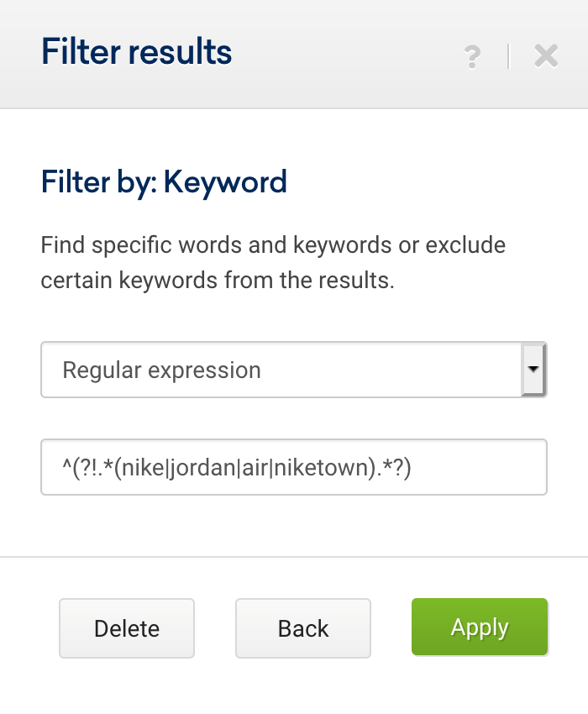Delete this keyword filter
588x714 pixels.
point(127,628)
